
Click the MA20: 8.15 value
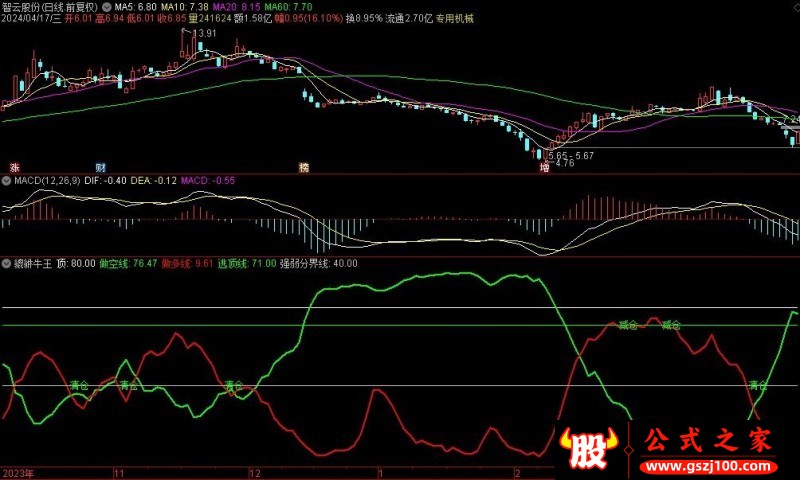[236, 7]
